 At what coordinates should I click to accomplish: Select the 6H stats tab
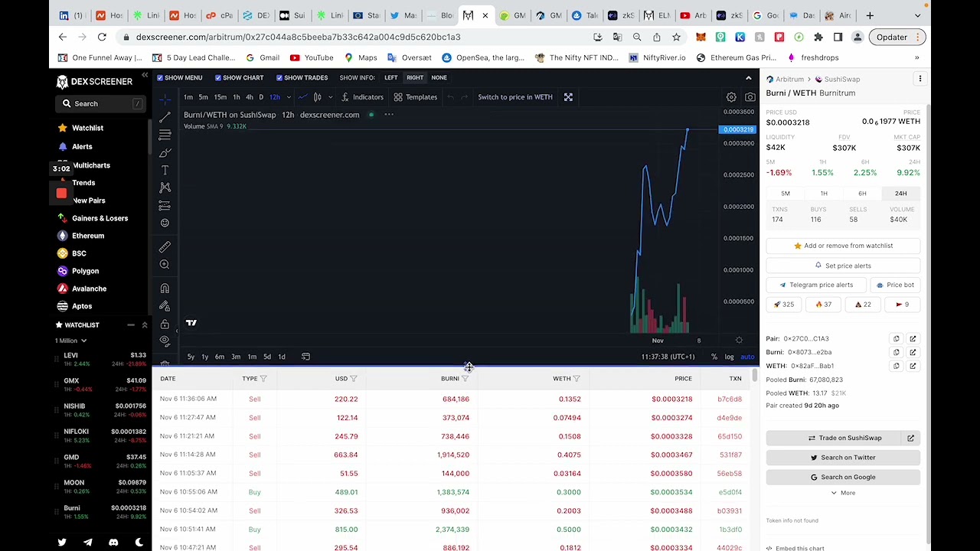(862, 194)
